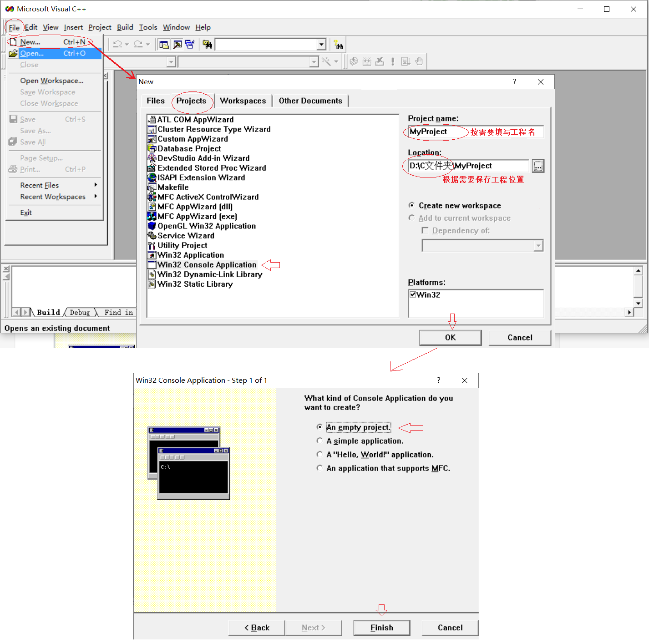Click Cancel in the New dialog
This screenshot has width=649, height=644.
click(520, 337)
